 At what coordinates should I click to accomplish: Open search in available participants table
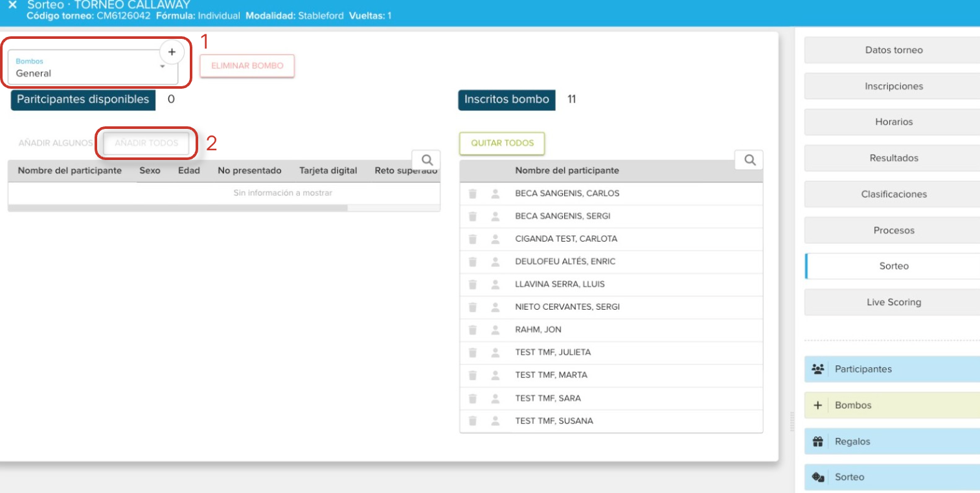pos(427,160)
